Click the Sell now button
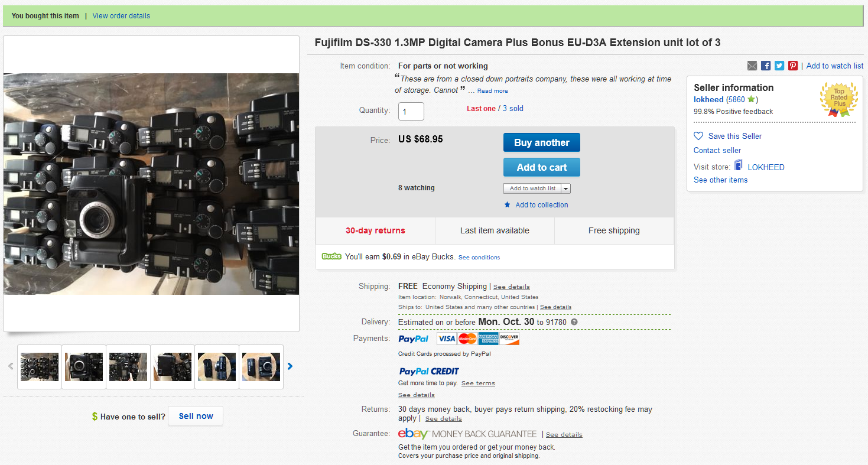This screenshot has height=465, width=868. pos(196,416)
